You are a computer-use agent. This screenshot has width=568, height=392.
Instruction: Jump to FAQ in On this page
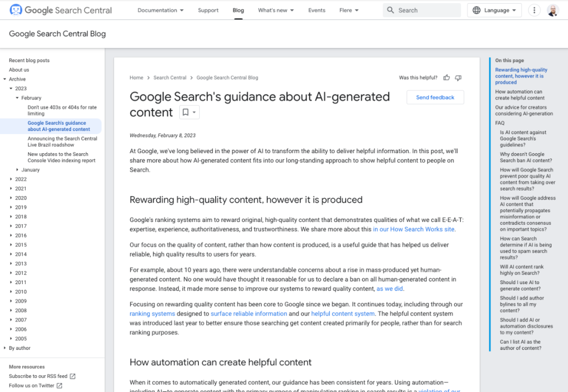click(x=500, y=123)
